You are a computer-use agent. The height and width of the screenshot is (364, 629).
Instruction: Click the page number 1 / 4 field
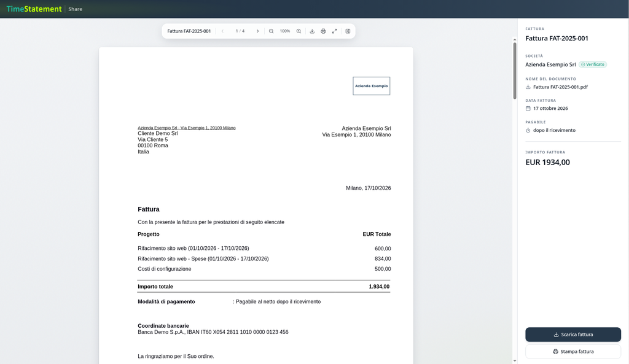(240, 31)
